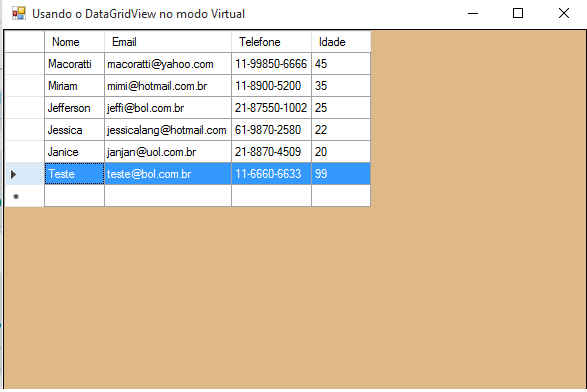Select the teste@bol.com.br email cell

point(168,174)
